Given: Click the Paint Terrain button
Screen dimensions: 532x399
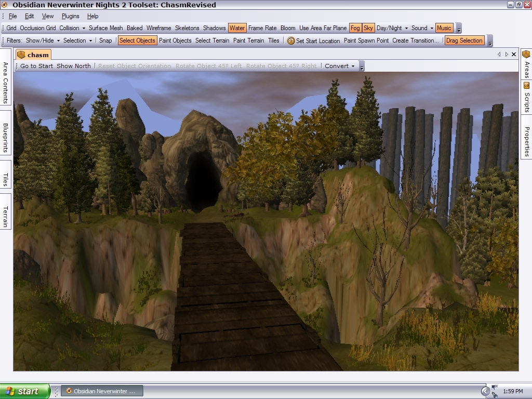Looking at the screenshot, I should 248,41.
